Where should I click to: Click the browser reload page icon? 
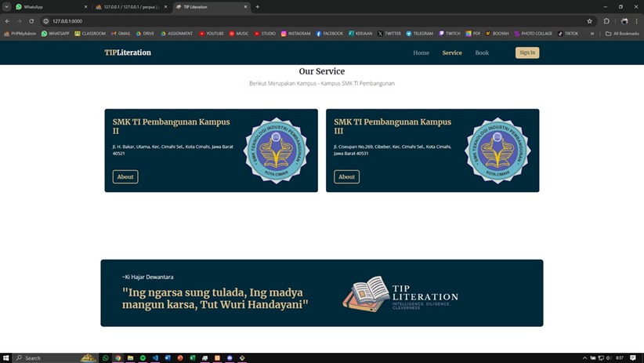tap(31, 21)
